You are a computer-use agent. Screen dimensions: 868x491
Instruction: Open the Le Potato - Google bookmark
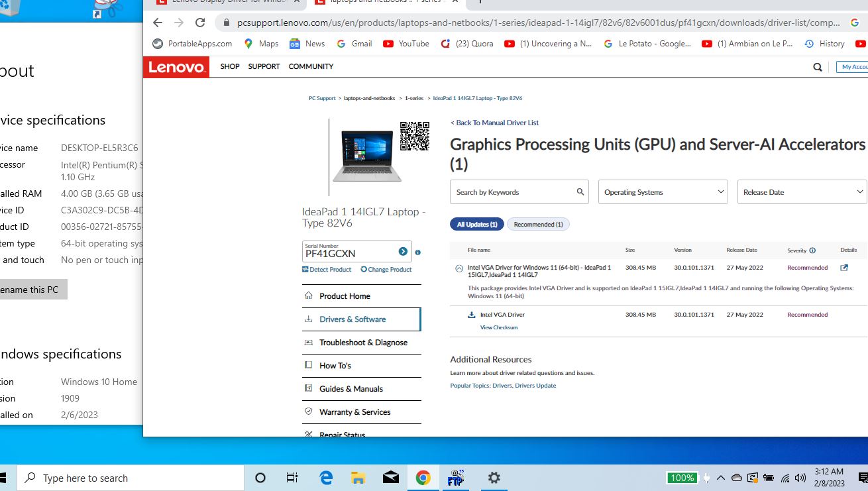point(647,44)
